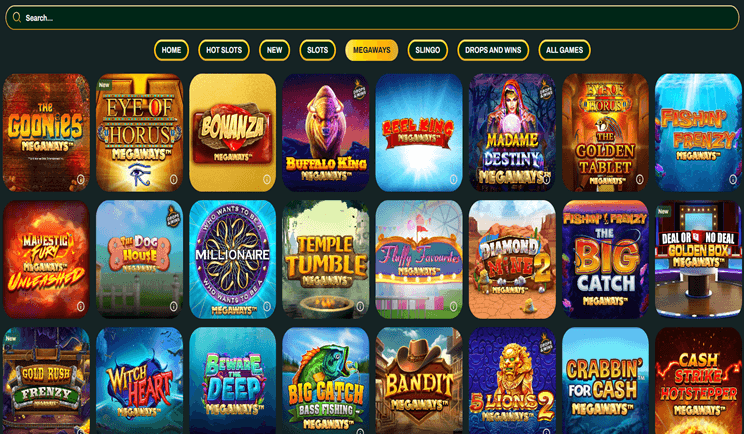
Task: Click info icon on The Dog House tile
Action: tap(174, 306)
